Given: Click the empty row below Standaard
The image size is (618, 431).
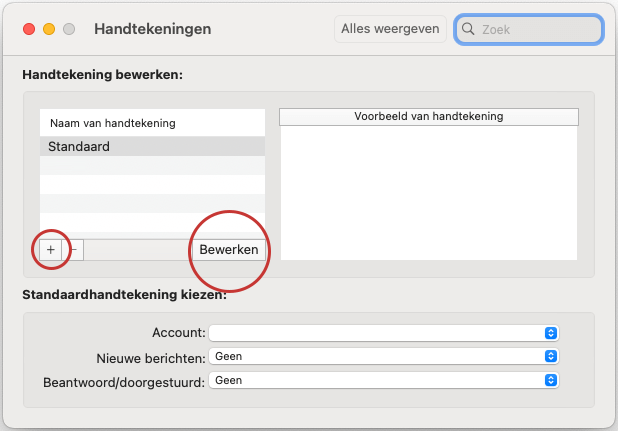Looking at the screenshot, I should click(152, 166).
